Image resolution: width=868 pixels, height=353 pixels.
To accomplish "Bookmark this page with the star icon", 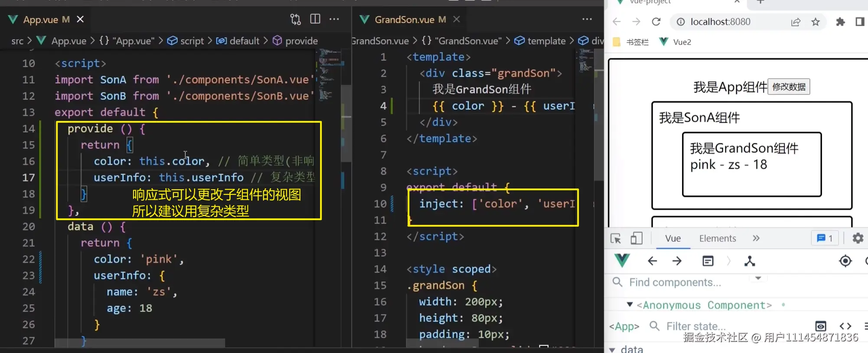I will click(x=816, y=22).
